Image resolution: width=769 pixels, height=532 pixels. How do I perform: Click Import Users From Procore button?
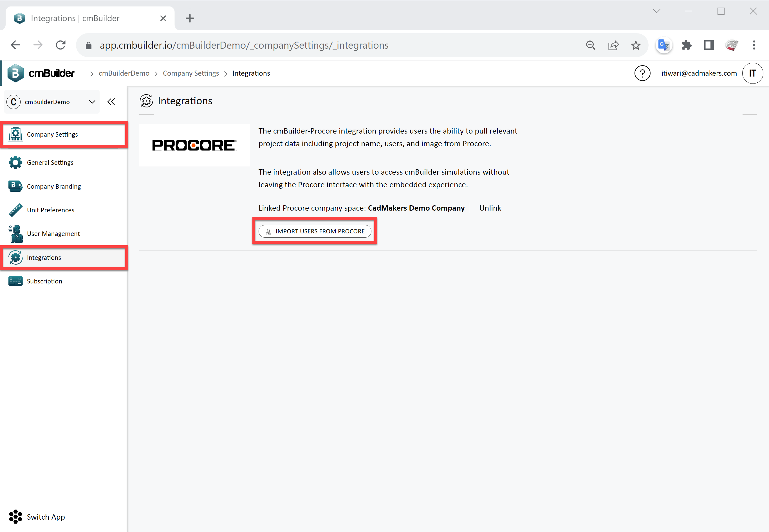tap(315, 231)
